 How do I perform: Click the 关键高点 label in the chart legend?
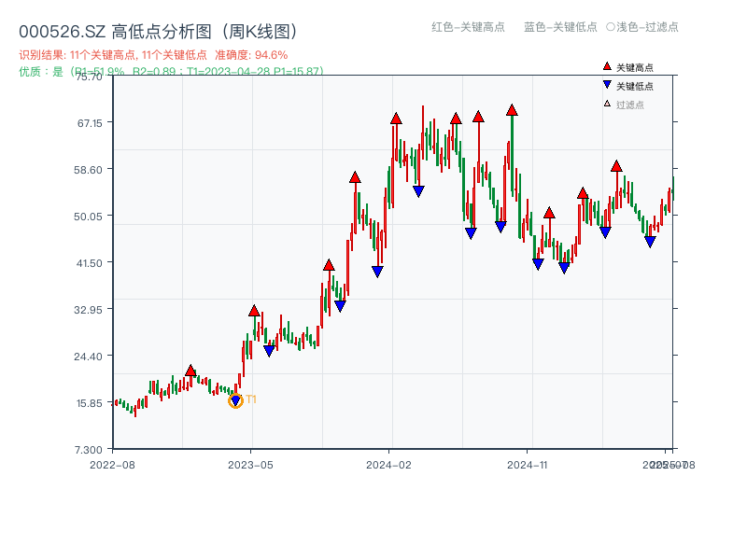click(x=635, y=67)
